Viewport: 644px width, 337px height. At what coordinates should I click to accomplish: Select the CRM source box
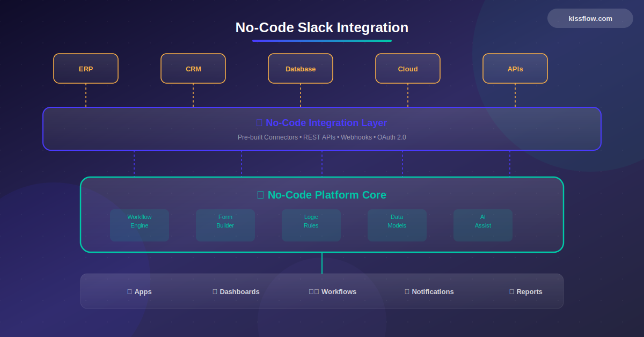click(193, 69)
